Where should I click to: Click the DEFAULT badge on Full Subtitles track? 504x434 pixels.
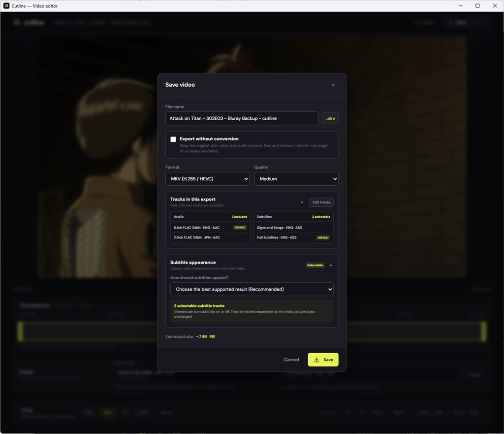323,238
